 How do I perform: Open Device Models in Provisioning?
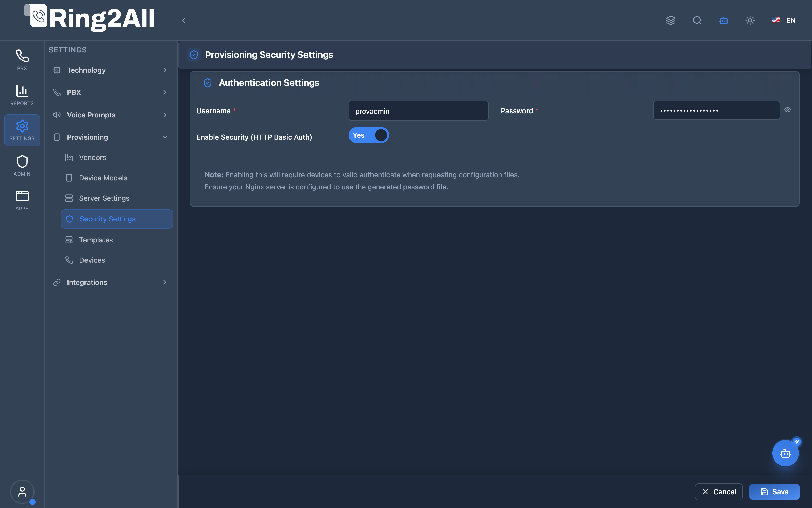[x=116, y=178]
